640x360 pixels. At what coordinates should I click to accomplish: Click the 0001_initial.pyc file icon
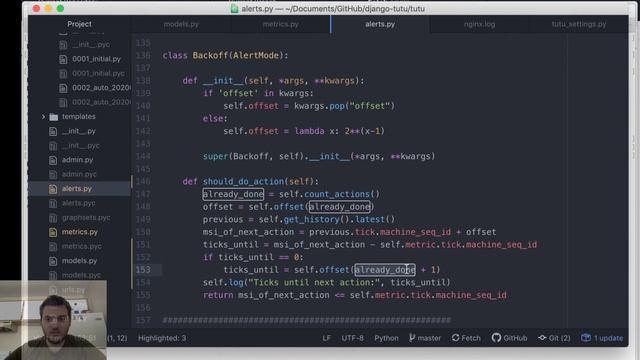63,74
